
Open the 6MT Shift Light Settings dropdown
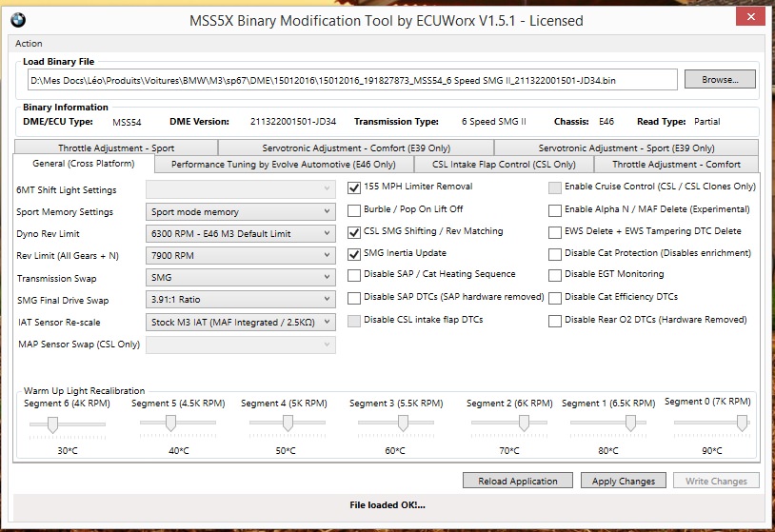[241, 189]
